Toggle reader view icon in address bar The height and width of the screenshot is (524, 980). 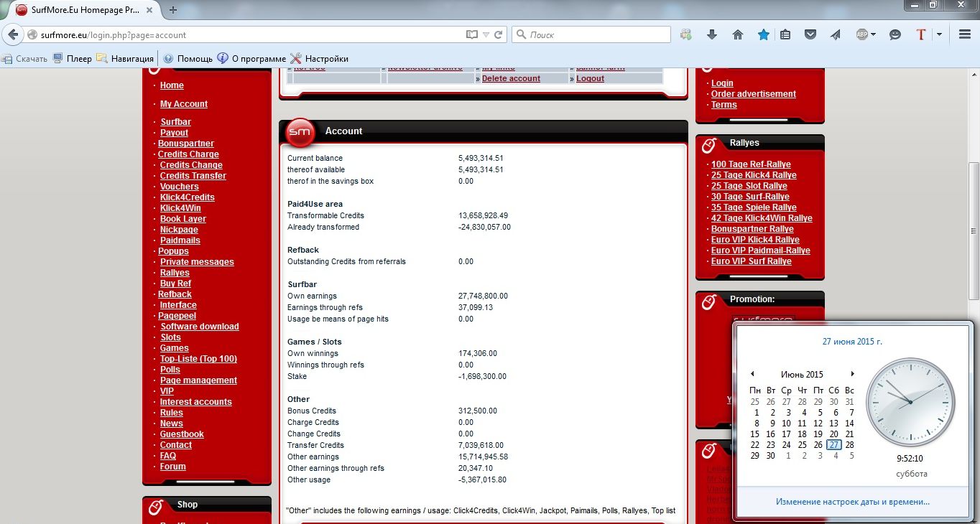(471, 34)
